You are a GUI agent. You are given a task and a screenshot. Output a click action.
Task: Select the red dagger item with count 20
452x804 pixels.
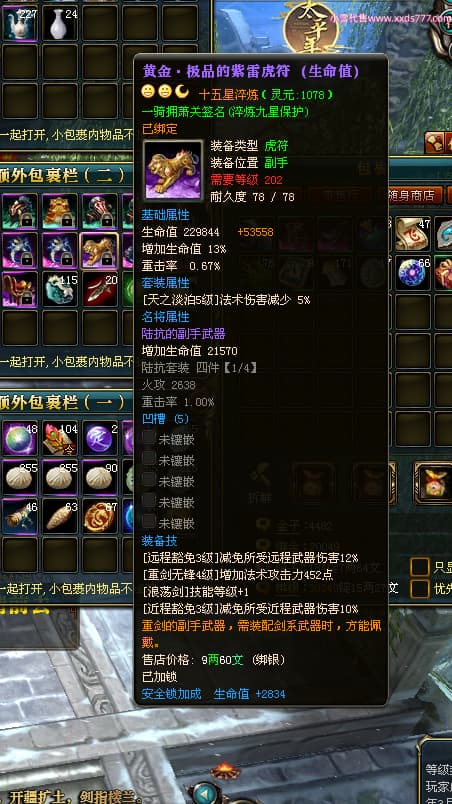pos(100,290)
